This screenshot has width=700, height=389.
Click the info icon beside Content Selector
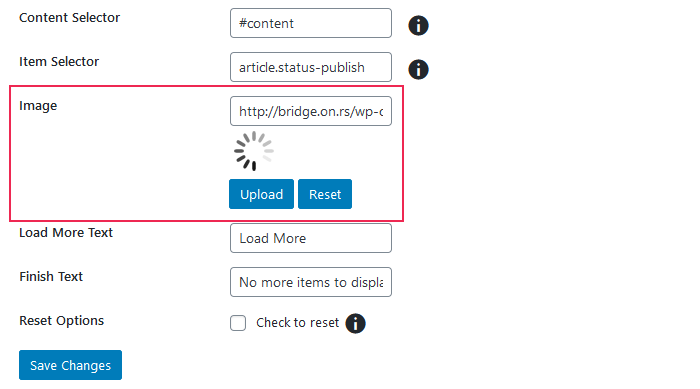(418, 25)
